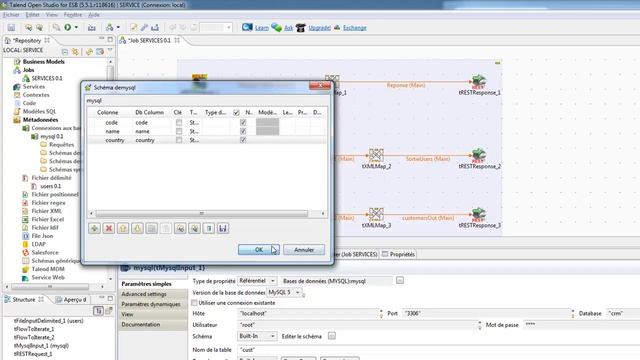Click the Hôte "localhost" input field
Viewport: 640px width, 360px height.
(308, 313)
